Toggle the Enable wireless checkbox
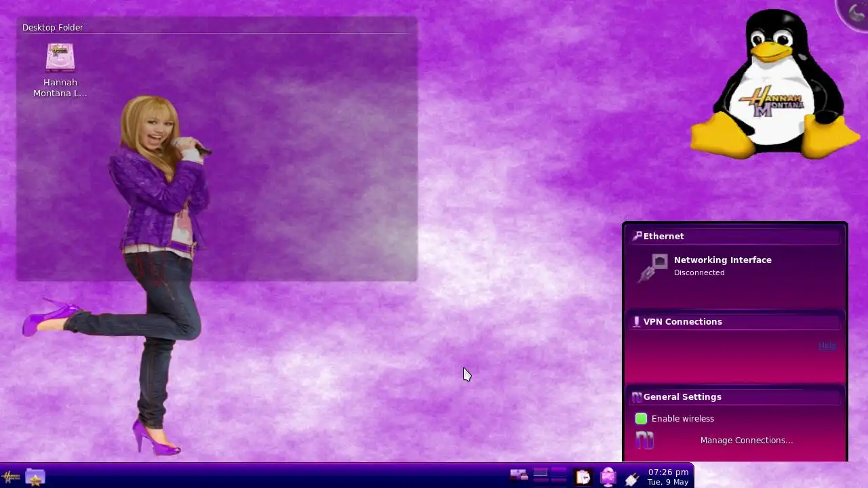Image resolution: width=868 pixels, height=488 pixels. [x=641, y=418]
